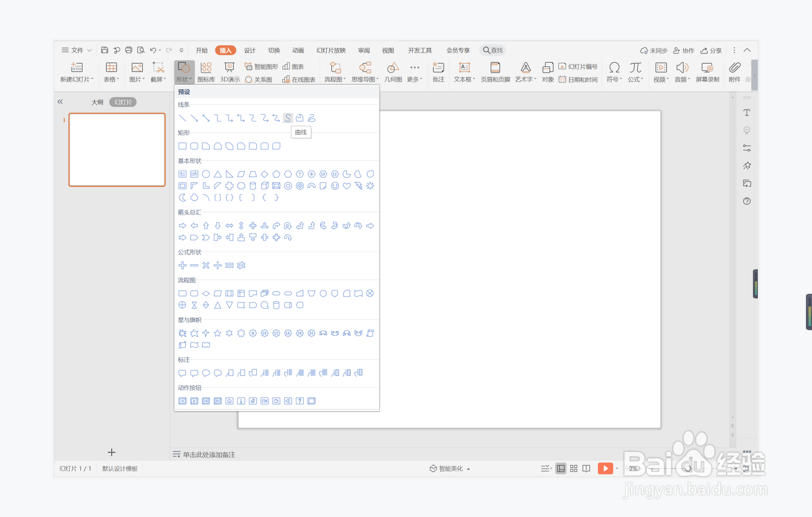812x517 pixels.
Task: Click the 分享 share button
Action: tap(711, 51)
